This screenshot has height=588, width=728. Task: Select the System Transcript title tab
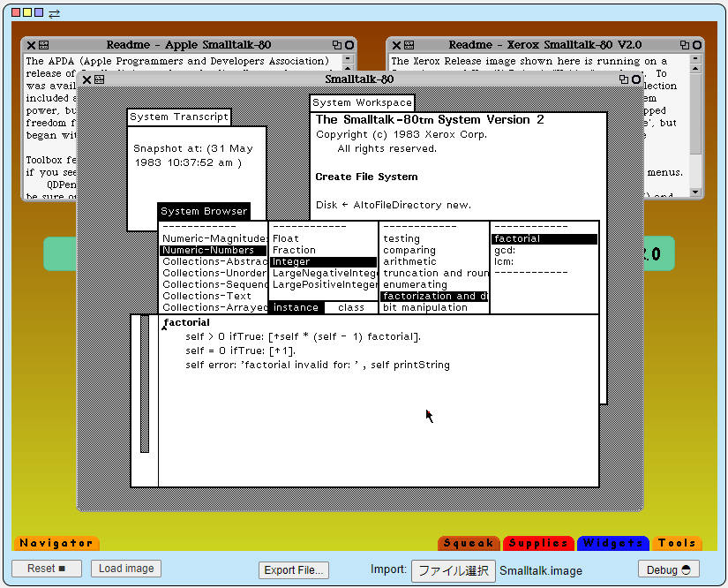pos(179,117)
